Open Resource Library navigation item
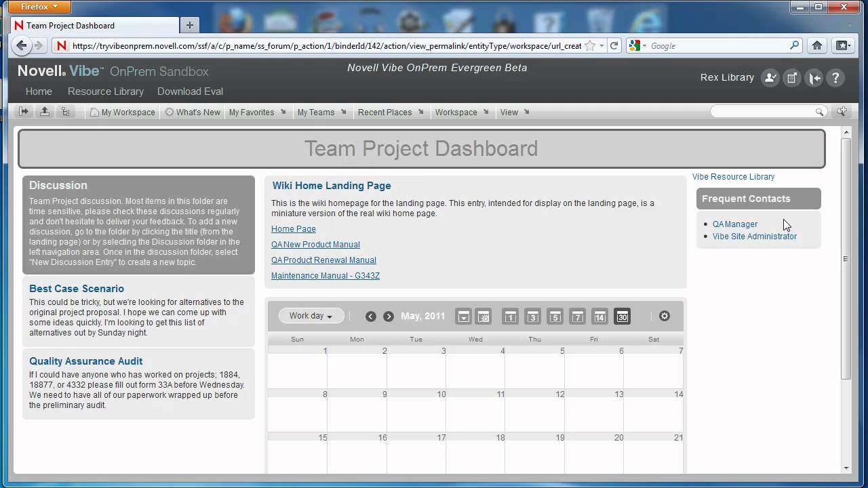The image size is (868, 488). pyautogui.click(x=106, y=91)
